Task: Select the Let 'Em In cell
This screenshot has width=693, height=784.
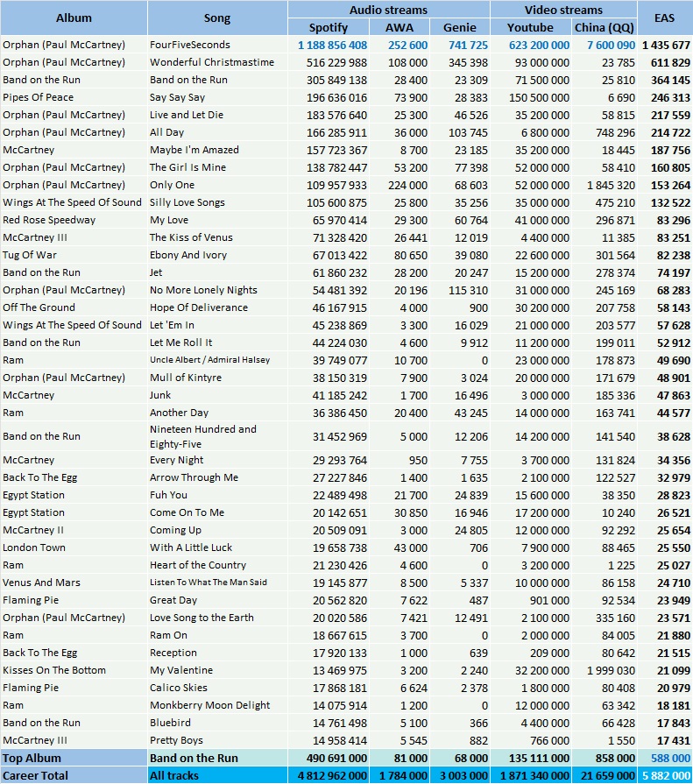Action: 217,324
